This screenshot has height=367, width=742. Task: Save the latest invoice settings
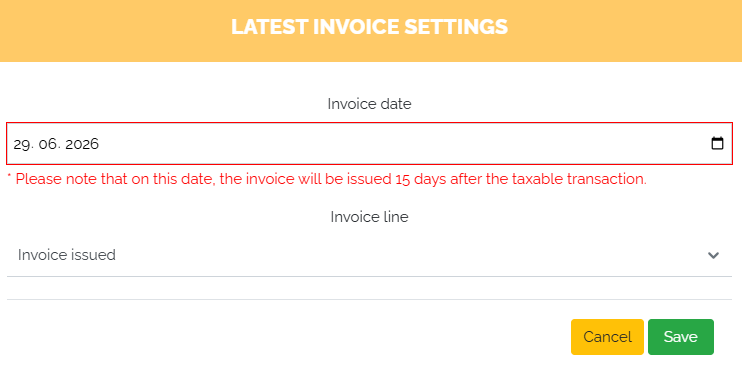(x=680, y=337)
